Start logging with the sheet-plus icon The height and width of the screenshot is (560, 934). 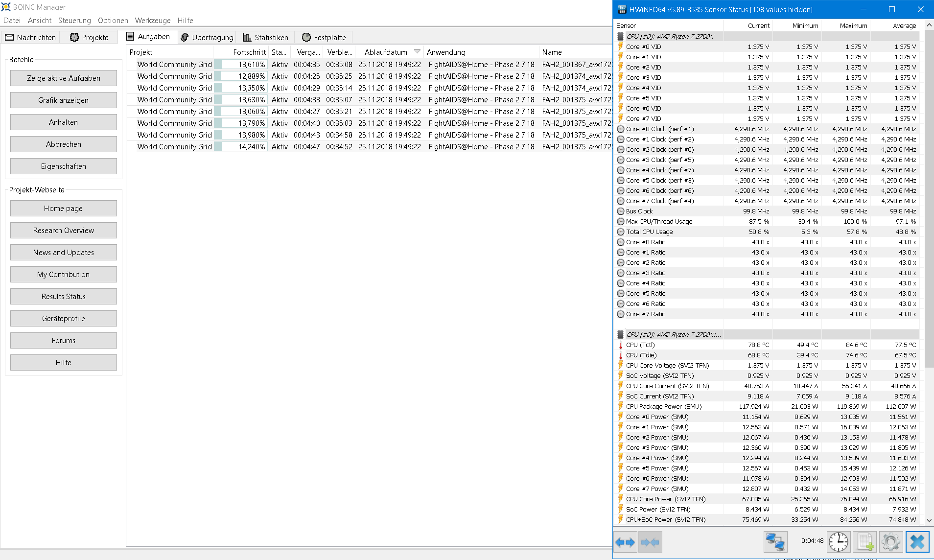(865, 542)
